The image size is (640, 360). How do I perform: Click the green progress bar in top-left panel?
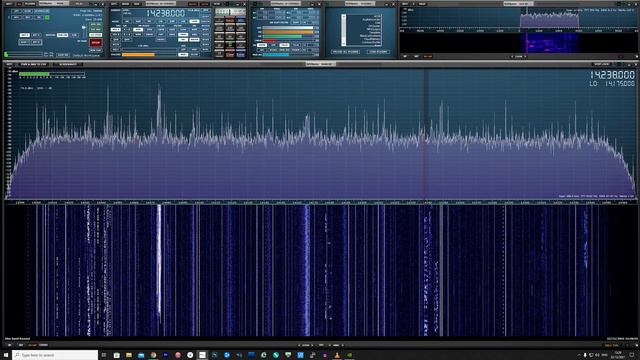(x=24, y=54)
